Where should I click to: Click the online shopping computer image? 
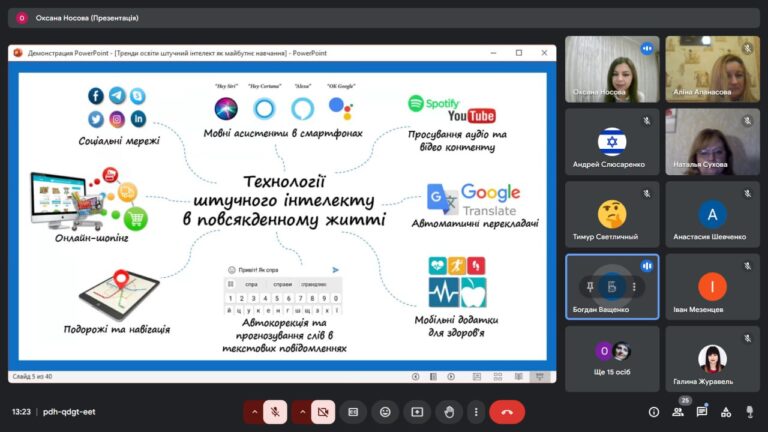point(88,200)
